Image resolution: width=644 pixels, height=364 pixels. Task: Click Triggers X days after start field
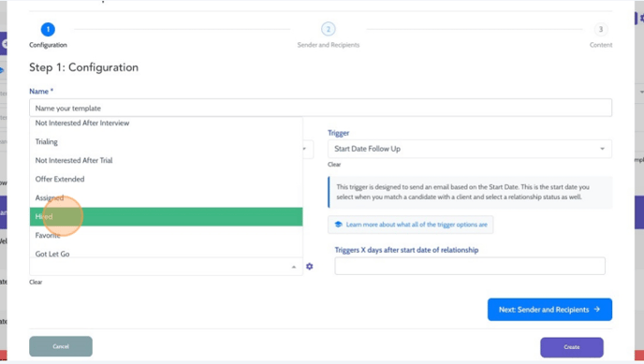pos(470,266)
